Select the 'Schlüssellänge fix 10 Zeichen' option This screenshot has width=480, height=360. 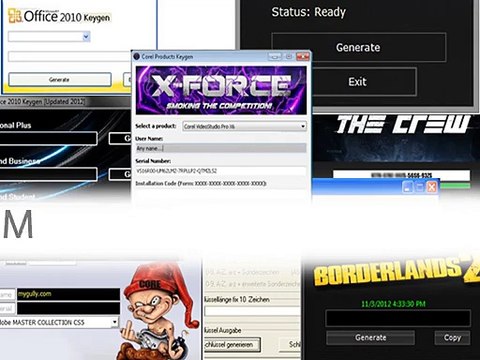click(x=237, y=300)
